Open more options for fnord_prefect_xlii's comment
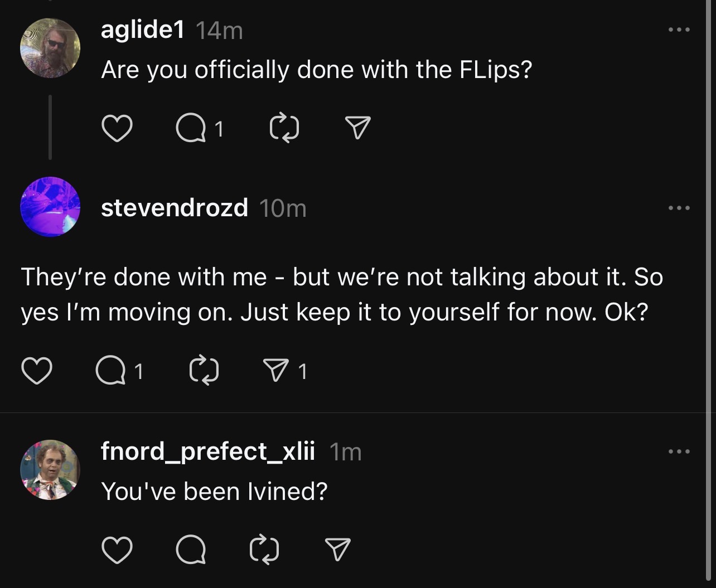The width and height of the screenshot is (716, 588). tap(679, 451)
